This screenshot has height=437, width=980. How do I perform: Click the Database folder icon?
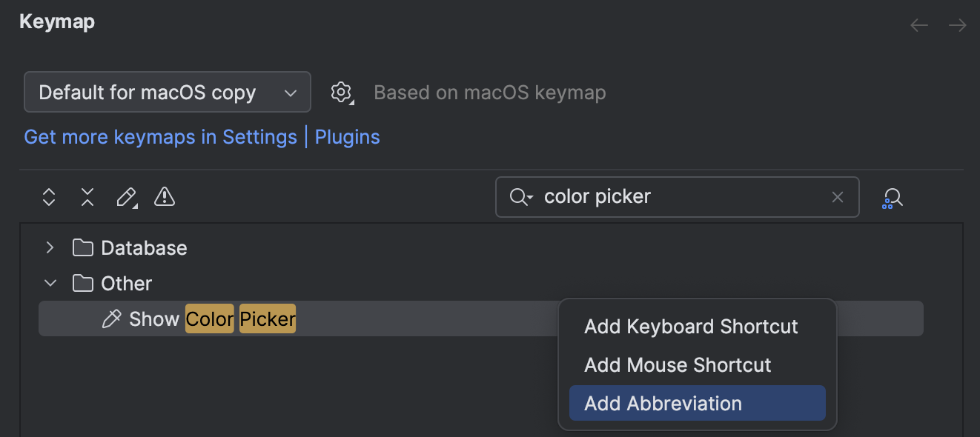[84, 247]
